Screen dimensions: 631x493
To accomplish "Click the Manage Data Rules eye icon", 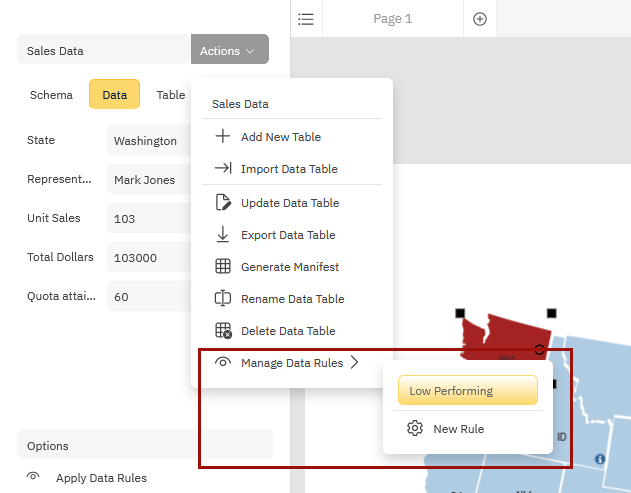I will click(x=223, y=363).
